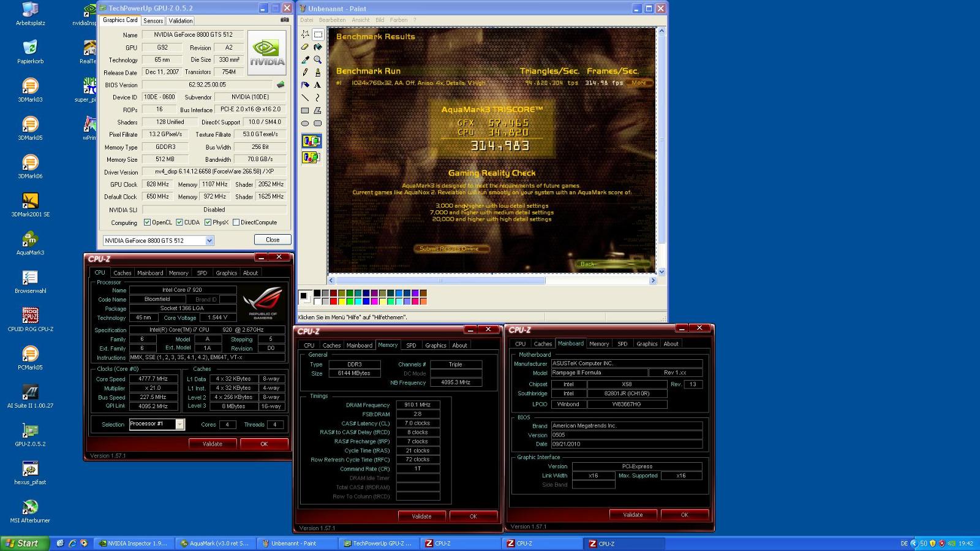Open the Papierkorb recycle bin icon
The height and width of the screenshot is (551, 980).
tap(30, 51)
